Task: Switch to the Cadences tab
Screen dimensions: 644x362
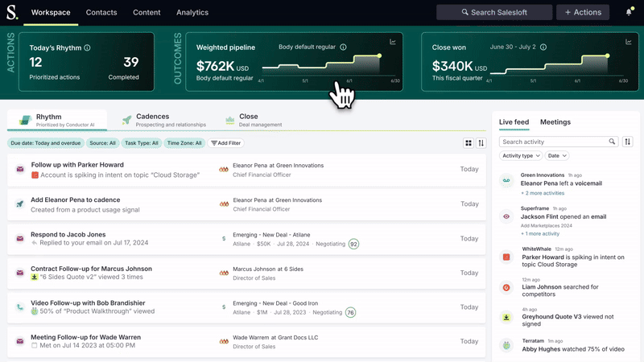Action: pyautogui.click(x=164, y=120)
